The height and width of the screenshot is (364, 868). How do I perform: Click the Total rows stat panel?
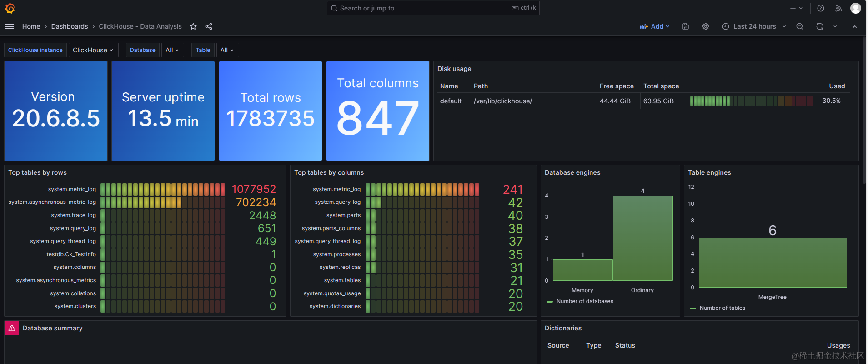[x=271, y=111]
